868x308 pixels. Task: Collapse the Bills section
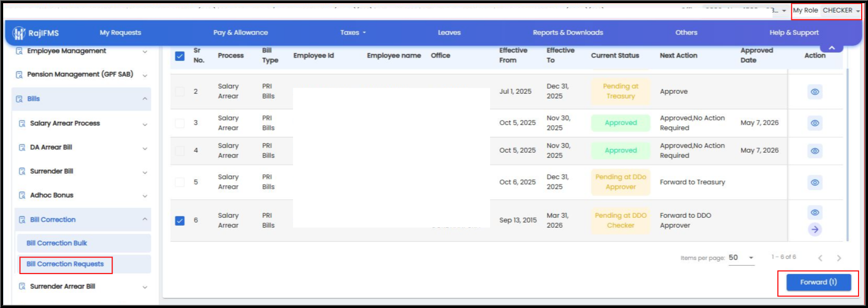pos(145,99)
